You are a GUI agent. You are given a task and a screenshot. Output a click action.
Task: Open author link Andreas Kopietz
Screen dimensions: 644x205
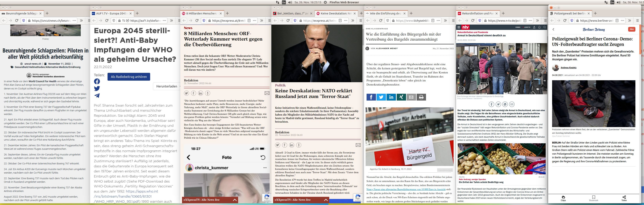click(x=569, y=68)
